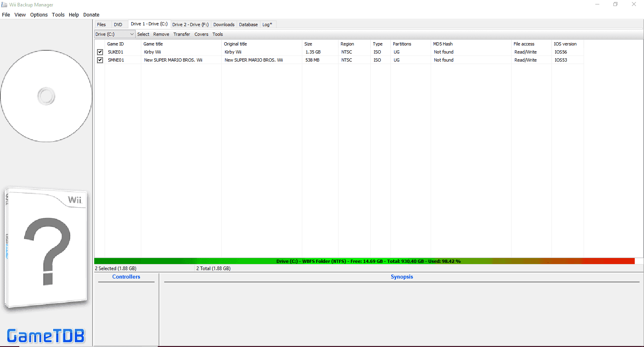The image size is (644, 347).
Task: Uncheck the SUKE01 Kirby Wii checkbox
Action: (x=100, y=52)
